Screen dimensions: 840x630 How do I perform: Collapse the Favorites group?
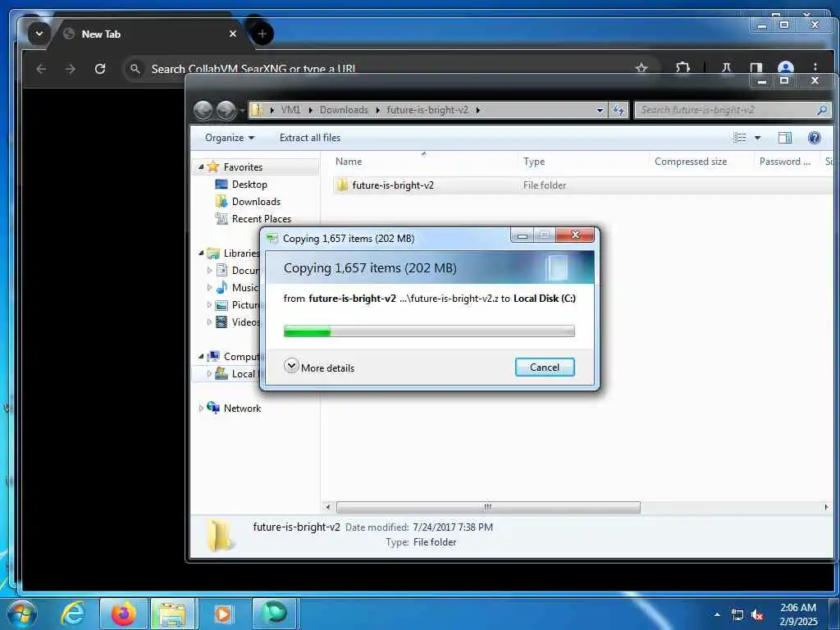point(201,167)
